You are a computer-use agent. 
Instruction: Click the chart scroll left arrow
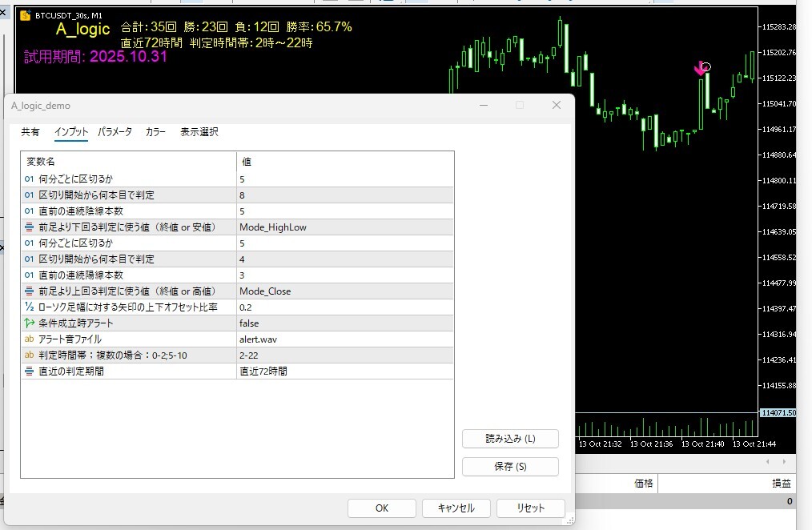767,462
